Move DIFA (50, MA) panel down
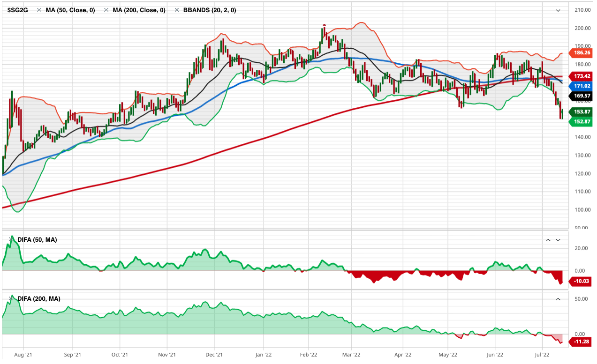The height and width of the screenshot is (364, 597). pos(558,240)
